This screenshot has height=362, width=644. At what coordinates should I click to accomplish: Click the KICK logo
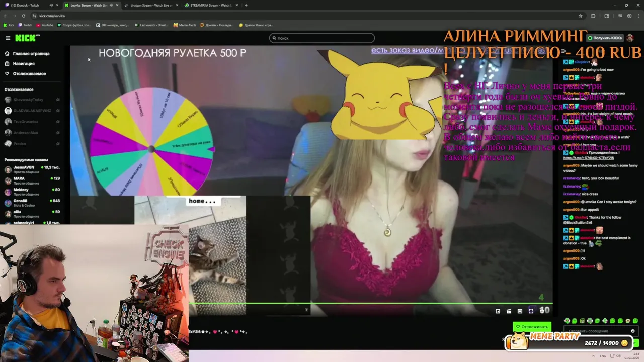[x=26, y=38]
